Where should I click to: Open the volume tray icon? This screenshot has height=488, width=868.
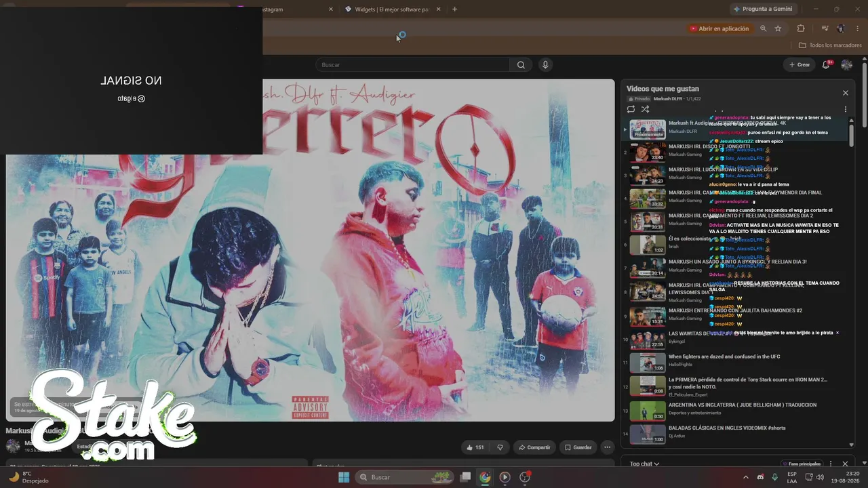[820, 477]
